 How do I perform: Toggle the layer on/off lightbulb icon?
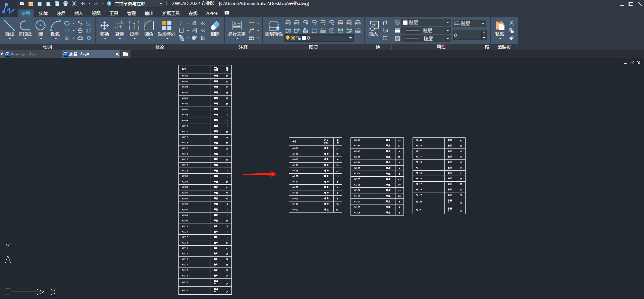[x=288, y=38]
